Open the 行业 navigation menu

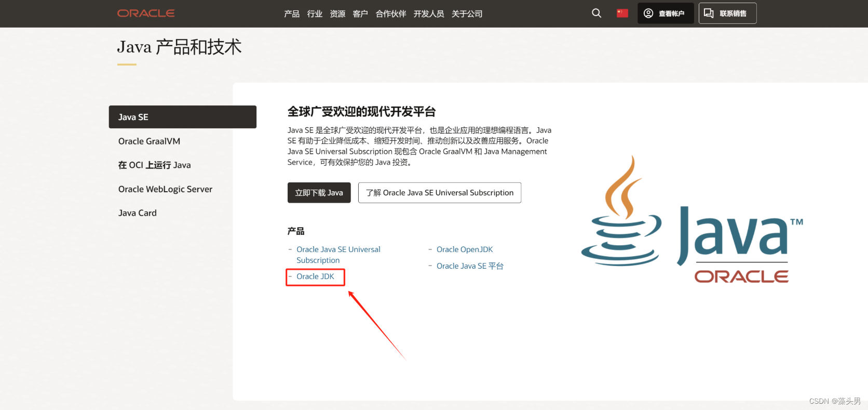pos(315,14)
